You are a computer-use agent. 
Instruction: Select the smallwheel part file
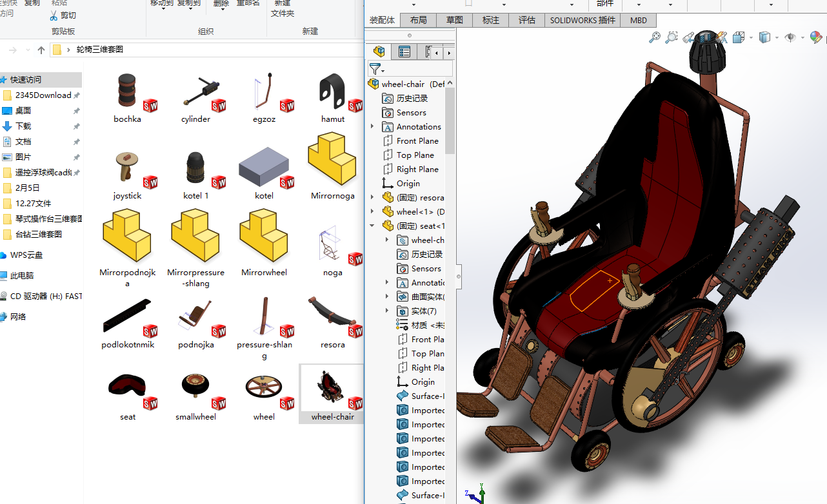click(x=196, y=396)
